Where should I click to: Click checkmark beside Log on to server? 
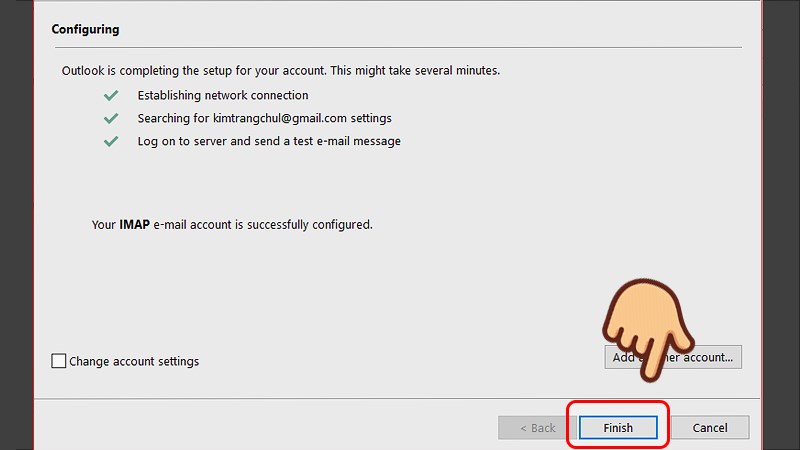(110, 142)
